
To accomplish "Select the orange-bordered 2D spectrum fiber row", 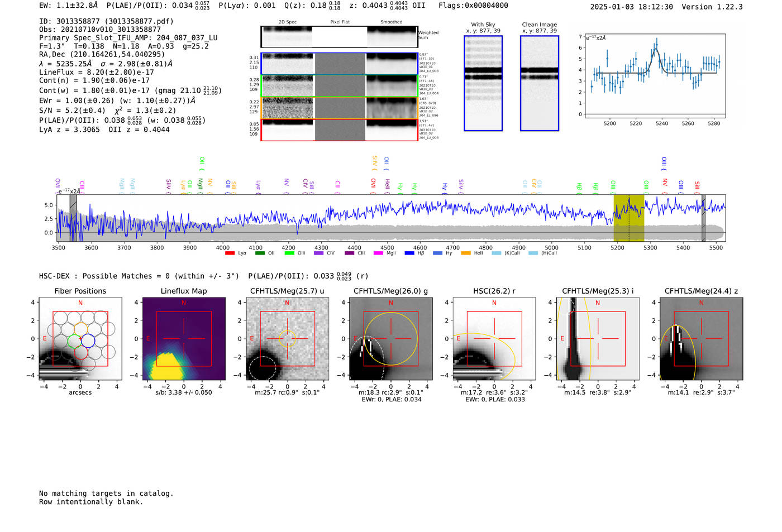I will (x=340, y=108).
